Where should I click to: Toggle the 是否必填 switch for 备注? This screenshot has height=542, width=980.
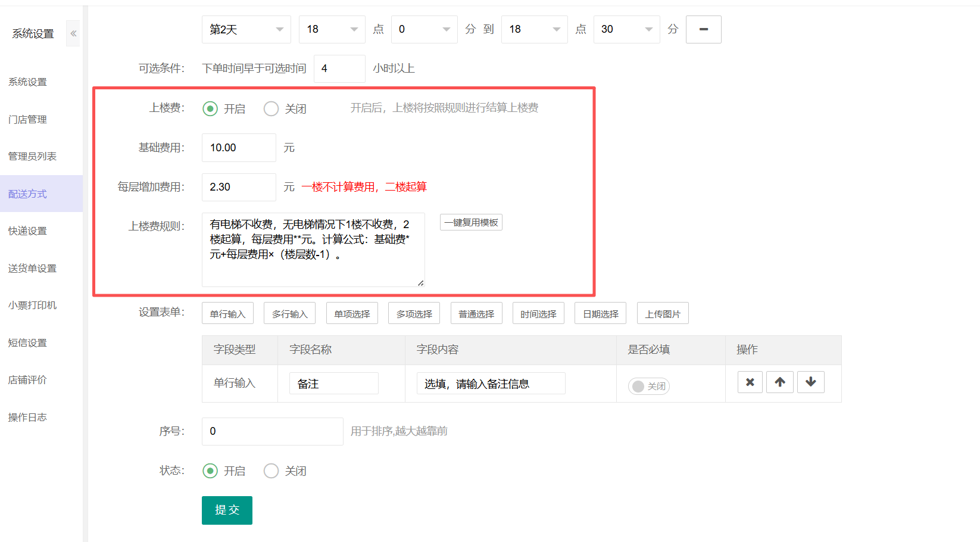coord(648,387)
